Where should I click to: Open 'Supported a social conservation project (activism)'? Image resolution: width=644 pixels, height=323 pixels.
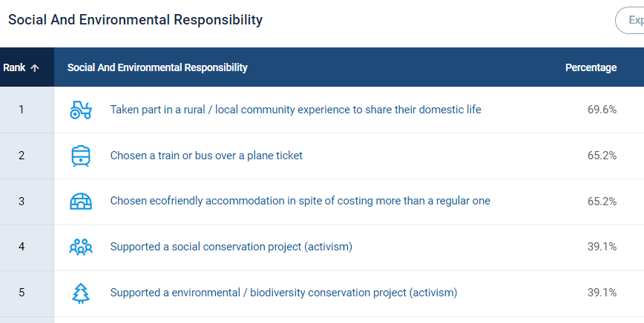point(231,247)
